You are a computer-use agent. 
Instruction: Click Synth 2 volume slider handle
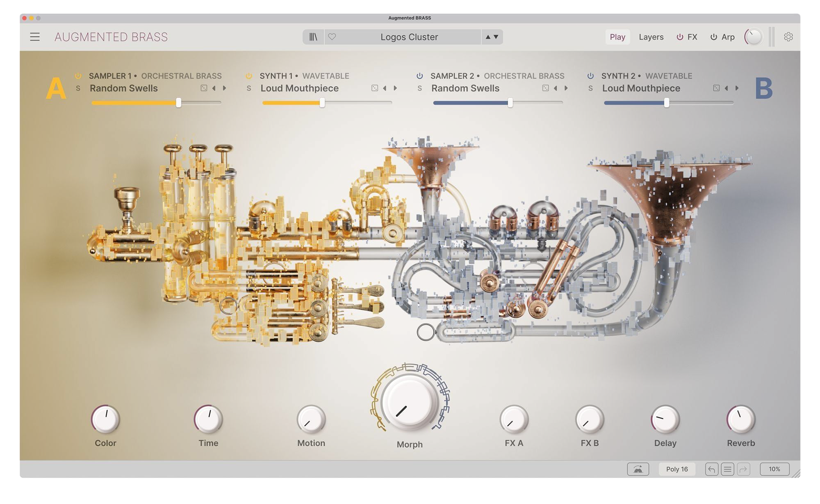[667, 103]
